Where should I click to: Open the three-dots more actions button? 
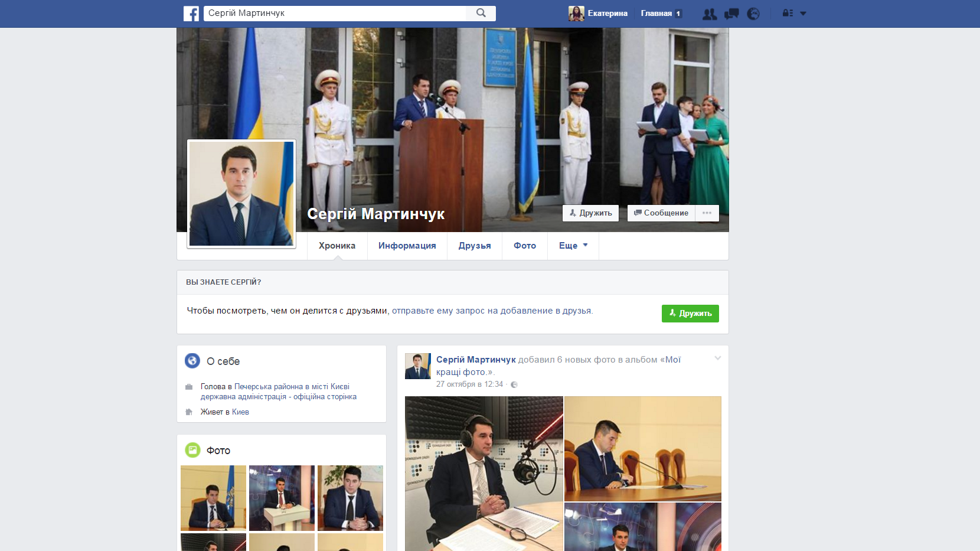707,213
